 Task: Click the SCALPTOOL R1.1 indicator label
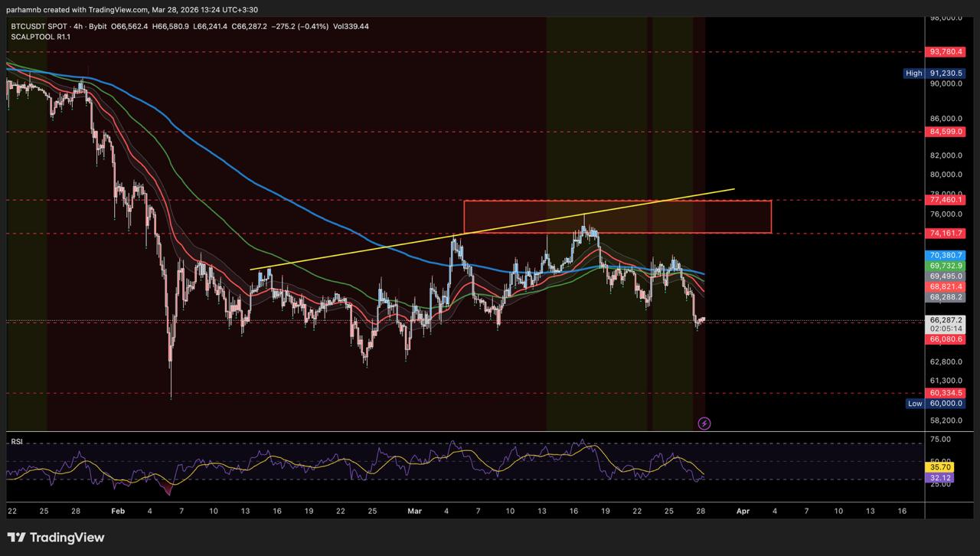(37, 37)
